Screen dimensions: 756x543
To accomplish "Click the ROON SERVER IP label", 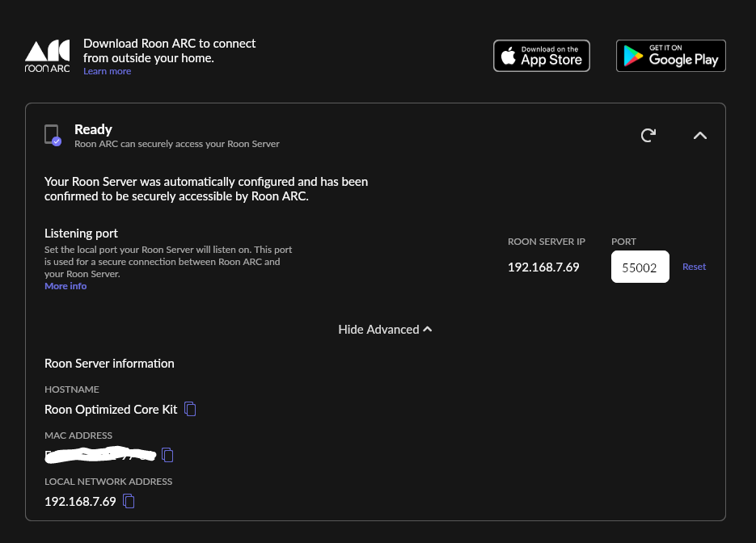I will (x=547, y=242).
